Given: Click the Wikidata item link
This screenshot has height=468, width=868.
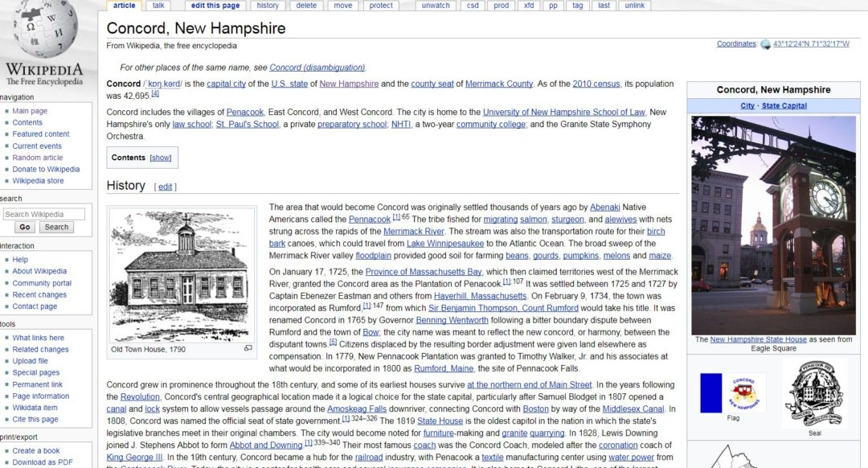Looking at the screenshot, I should pyautogui.click(x=35, y=408).
